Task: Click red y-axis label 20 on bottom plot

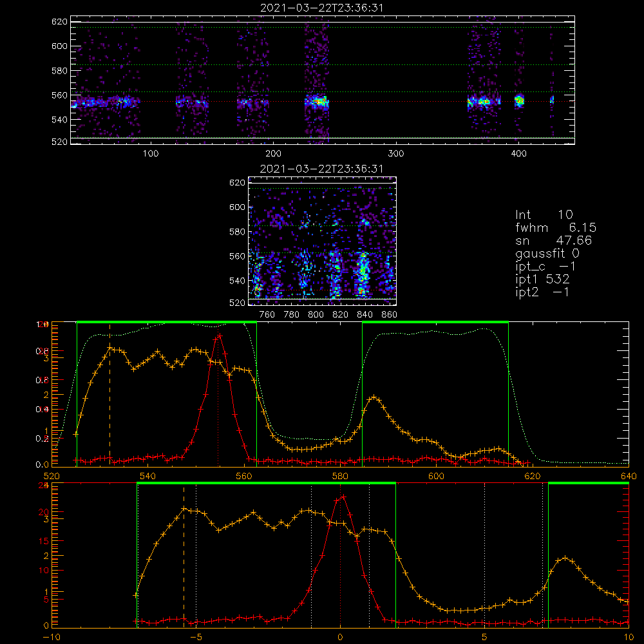Action: point(44,512)
